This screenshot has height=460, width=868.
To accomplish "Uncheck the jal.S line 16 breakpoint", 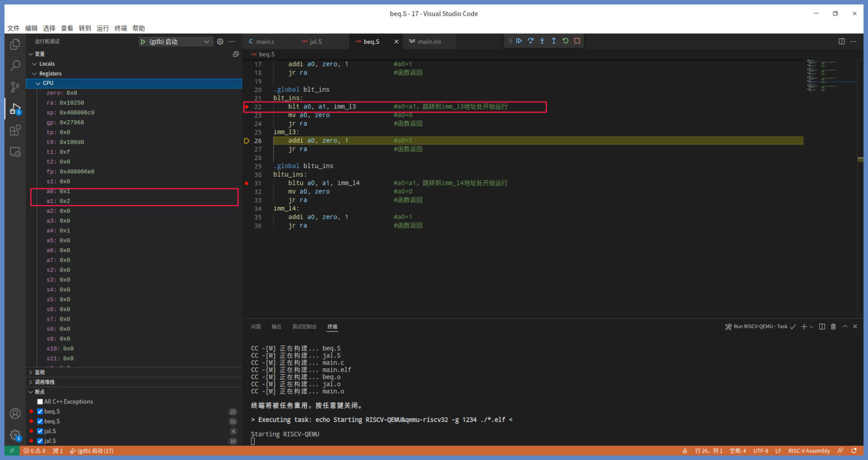I will (40, 441).
